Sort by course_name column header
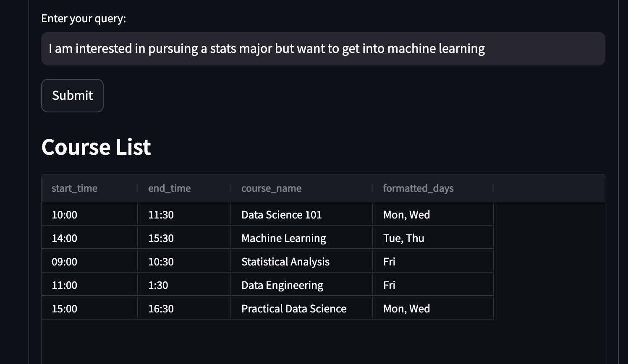The image size is (628, 364). (302, 188)
